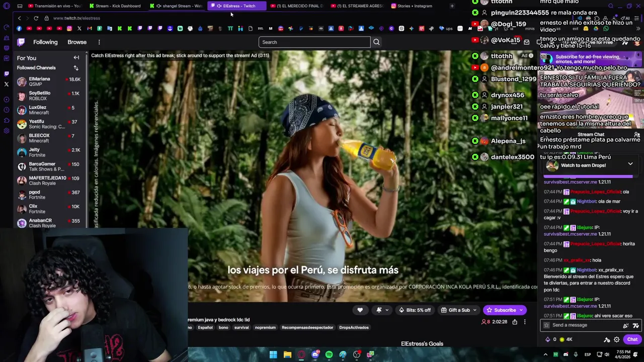Screen dimensions: 644x362
Task: Open the Windows Start menu
Action: (x=273, y=355)
